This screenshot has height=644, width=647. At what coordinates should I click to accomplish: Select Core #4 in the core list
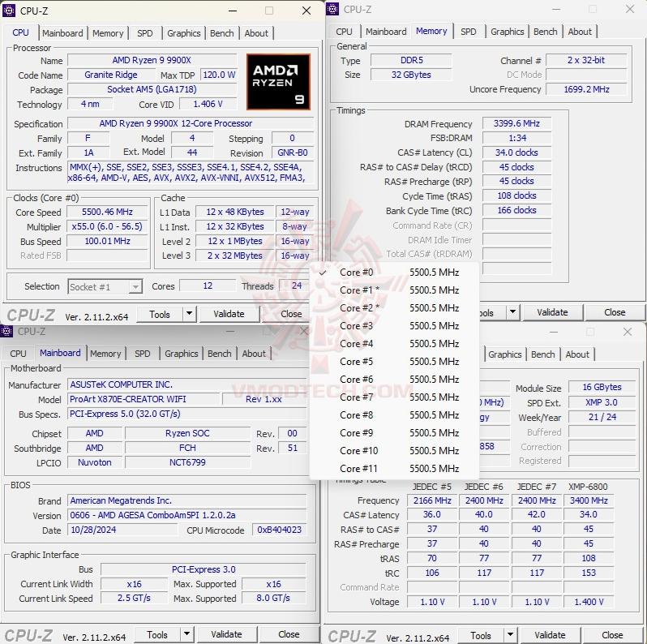[x=395, y=343]
